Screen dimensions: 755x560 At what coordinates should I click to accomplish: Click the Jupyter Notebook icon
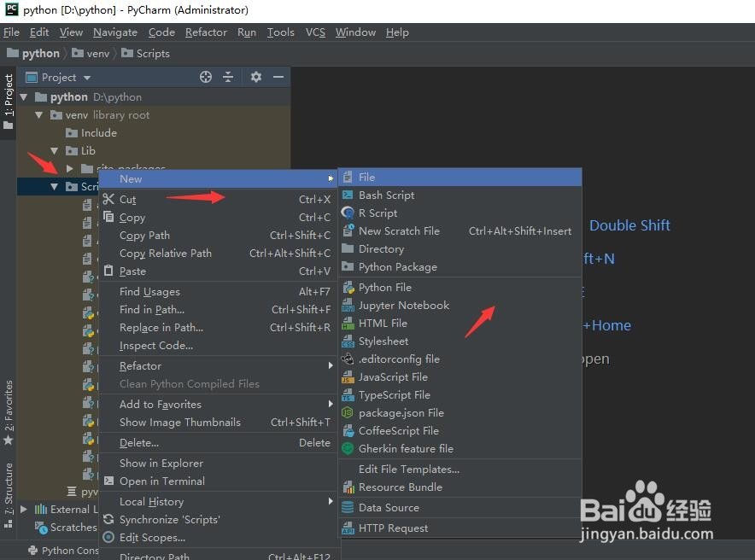coord(348,305)
